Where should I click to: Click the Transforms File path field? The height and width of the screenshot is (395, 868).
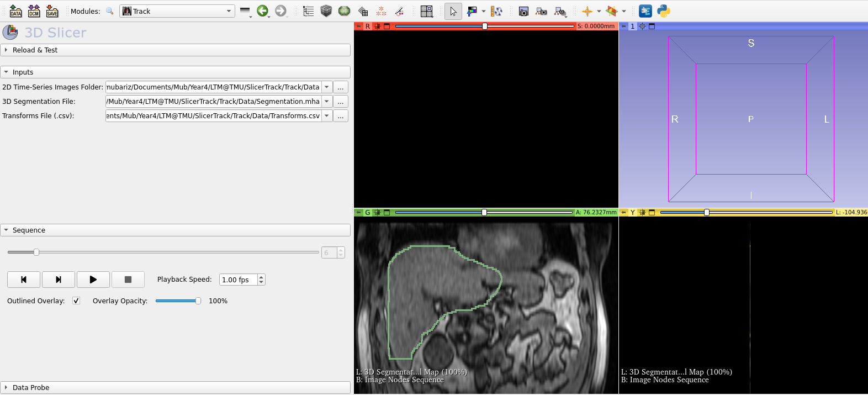coord(213,116)
